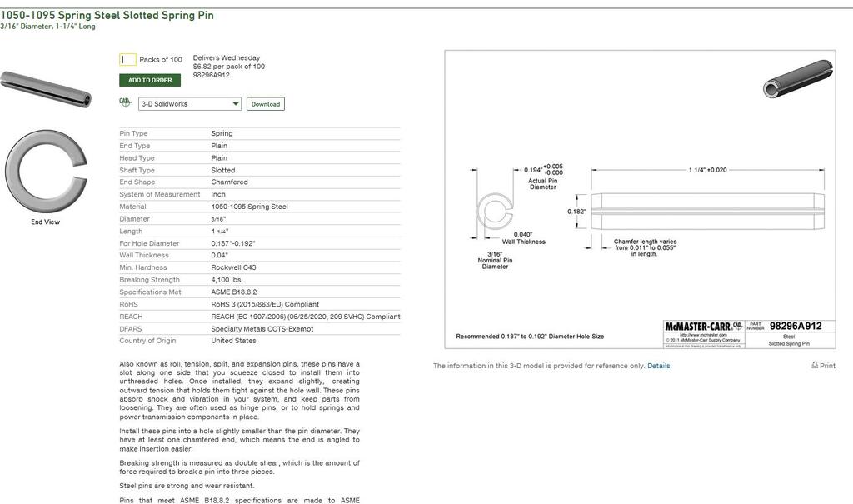This screenshot has width=853, height=504.
Task: Click the 'RoHS 3 (2015/863/EU) Compliant' value
Action: (265, 304)
